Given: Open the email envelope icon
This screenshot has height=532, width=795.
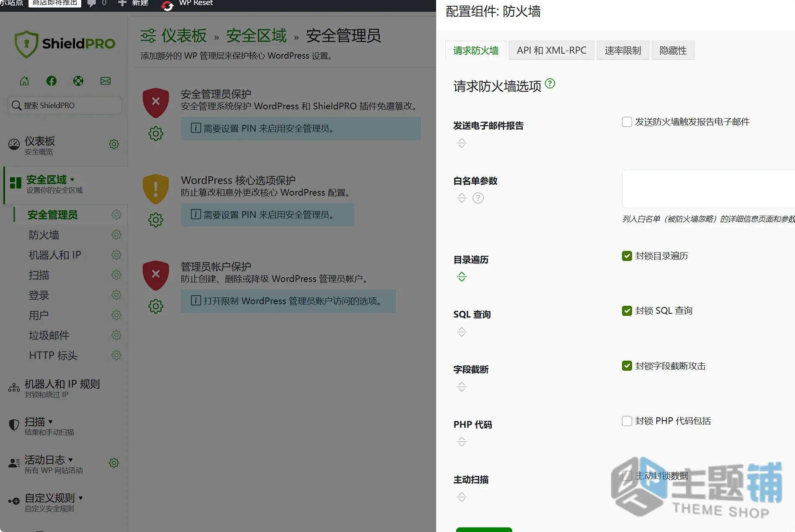Looking at the screenshot, I should (106, 81).
